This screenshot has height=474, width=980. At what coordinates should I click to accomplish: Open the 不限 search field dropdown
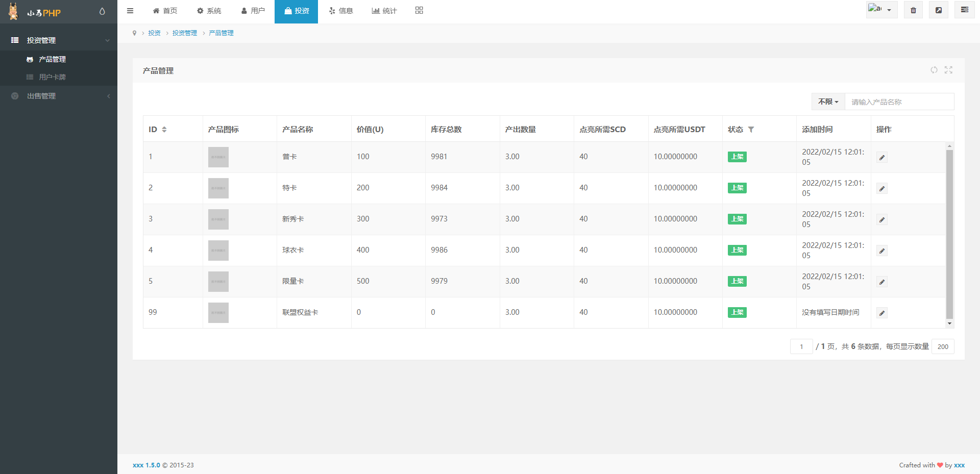click(x=828, y=102)
